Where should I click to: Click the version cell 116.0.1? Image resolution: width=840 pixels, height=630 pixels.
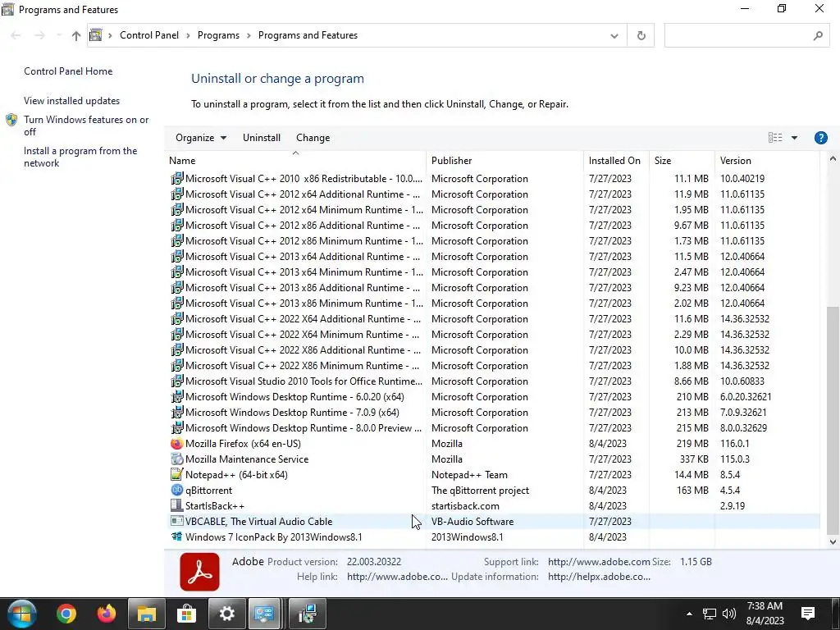click(734, 444)
